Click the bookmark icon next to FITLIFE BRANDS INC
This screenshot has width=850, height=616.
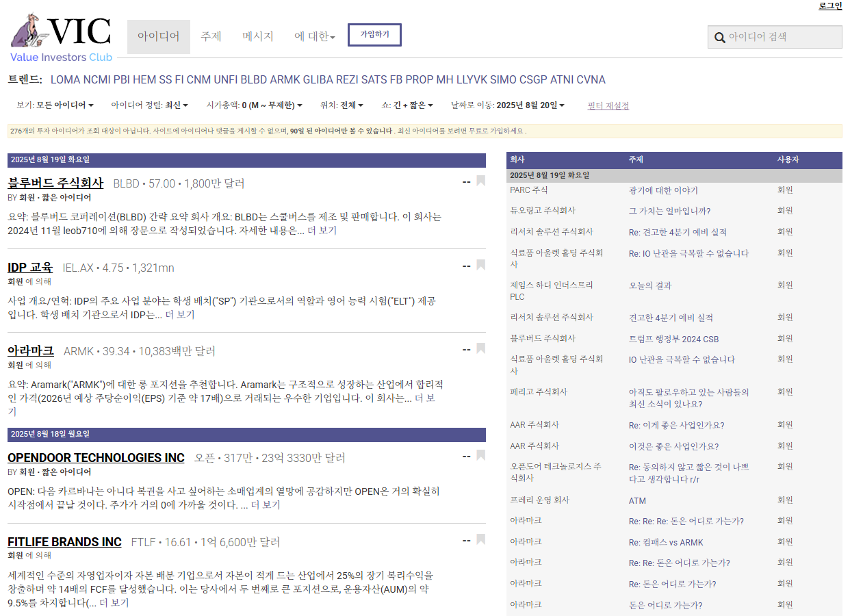tap(480, 539)
